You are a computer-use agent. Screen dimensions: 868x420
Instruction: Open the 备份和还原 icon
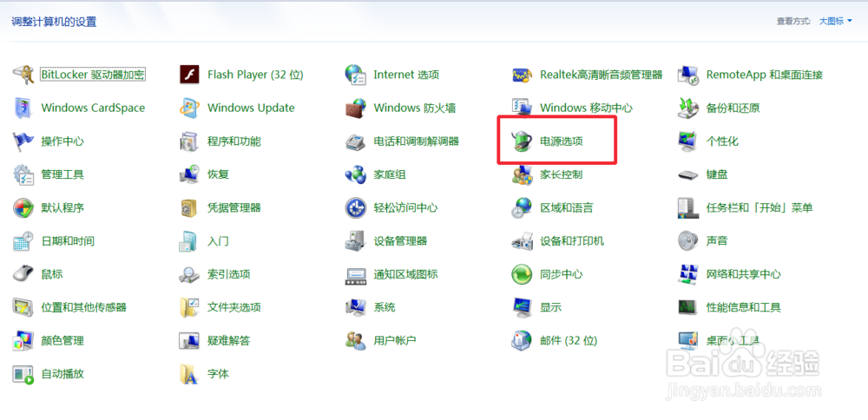click(x=688, y=108)
